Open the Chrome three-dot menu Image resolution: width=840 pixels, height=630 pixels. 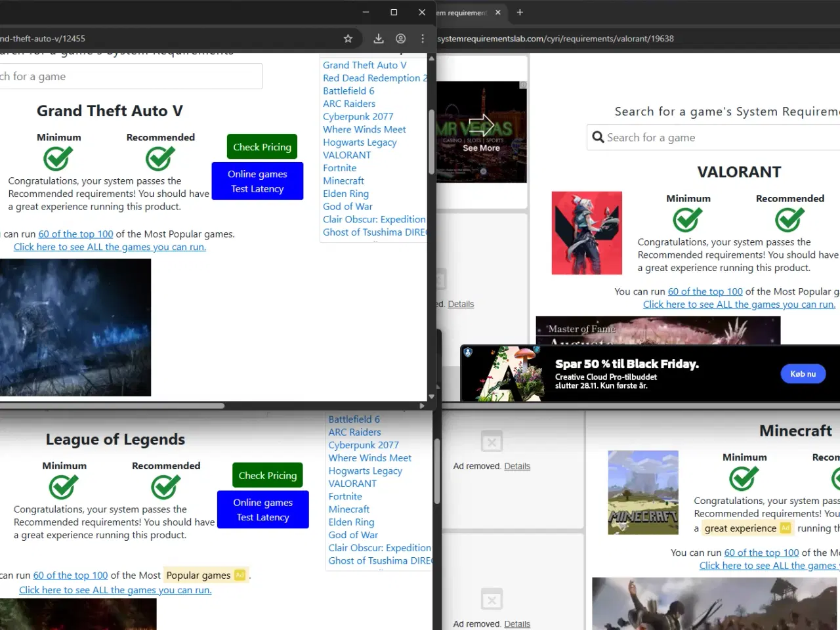pyautogui.click(x=423, y=39)
